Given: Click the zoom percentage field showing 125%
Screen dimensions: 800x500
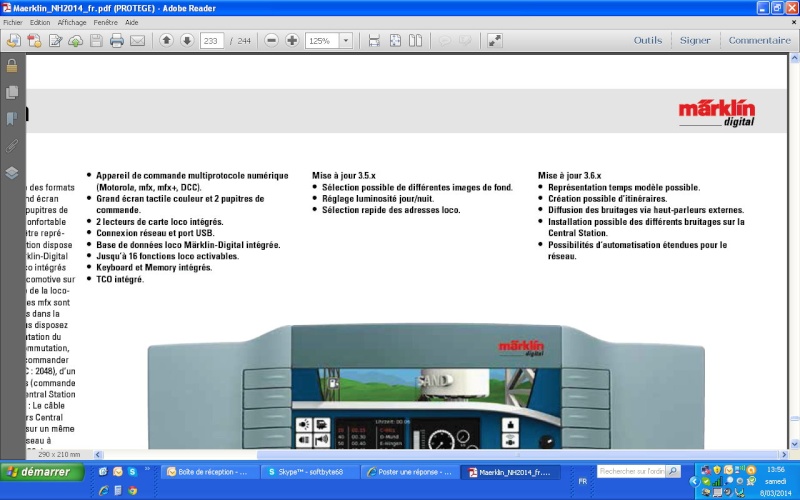Looking at the screenshot, I should [x=322, y=41].
